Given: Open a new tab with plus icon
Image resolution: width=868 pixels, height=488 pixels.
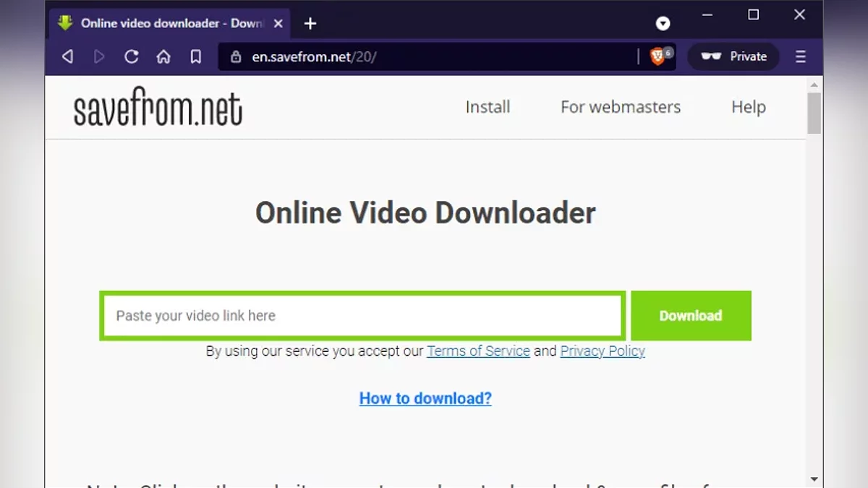Looking at the screenshot, I should click(x=310, y=24).
